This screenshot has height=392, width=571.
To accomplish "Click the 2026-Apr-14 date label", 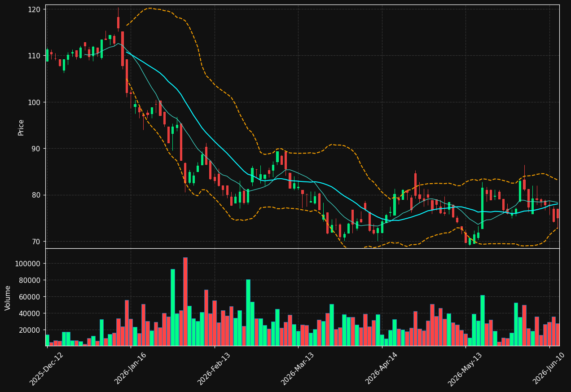I will 382,368.
